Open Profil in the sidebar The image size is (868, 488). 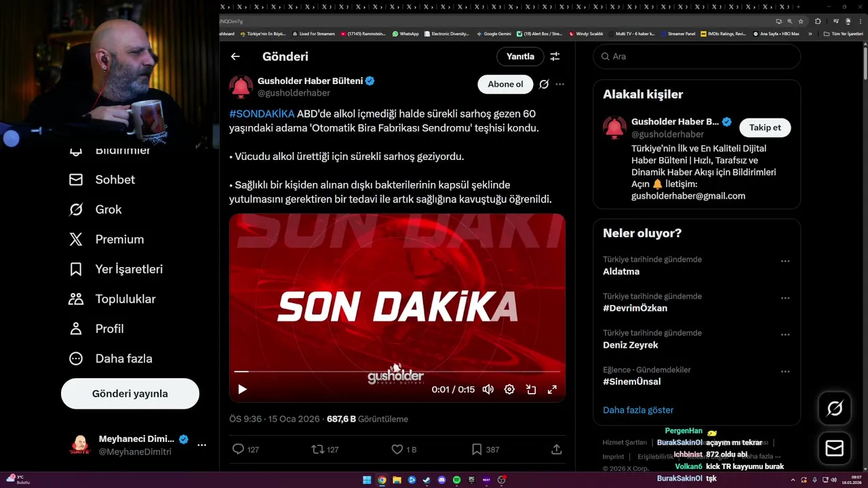pyautogui.click(x=96, y=329)
